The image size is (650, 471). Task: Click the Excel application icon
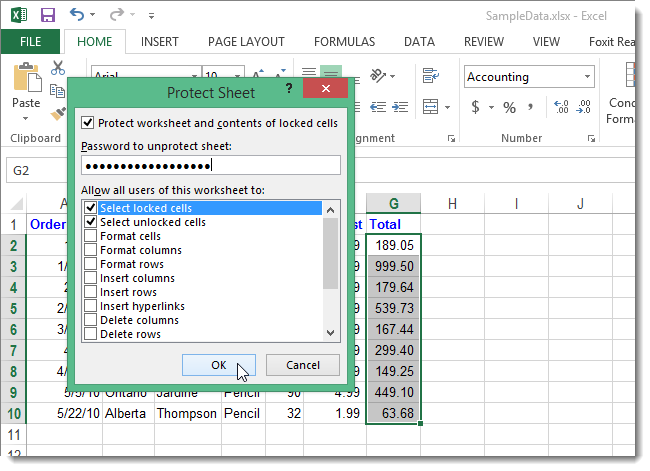19,15
